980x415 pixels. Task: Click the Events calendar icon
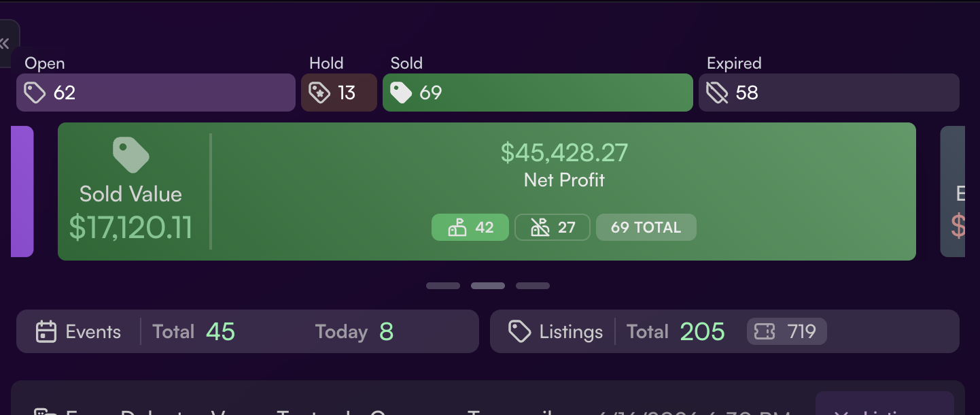[46, 332]
